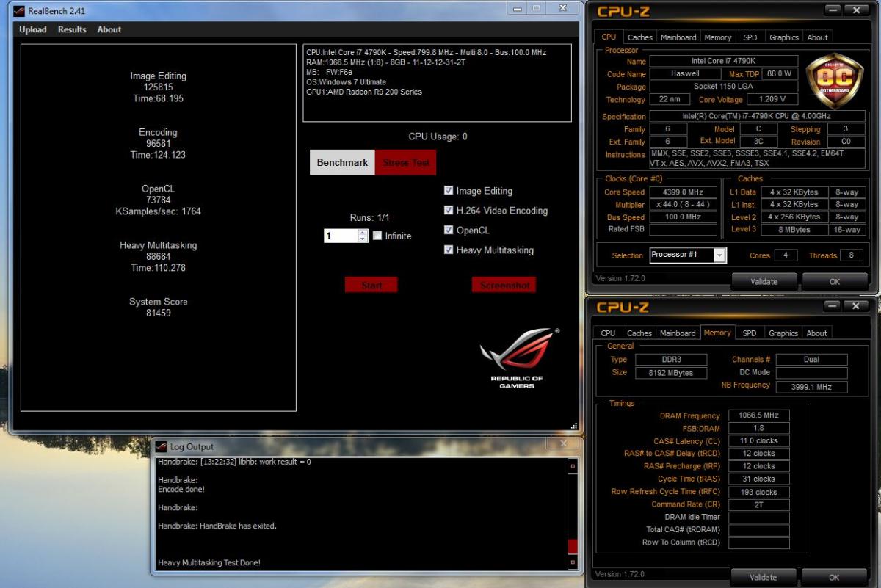Open the SPD tab in top CPU-Z
This screenshot has height=588, width=881.
750,37
